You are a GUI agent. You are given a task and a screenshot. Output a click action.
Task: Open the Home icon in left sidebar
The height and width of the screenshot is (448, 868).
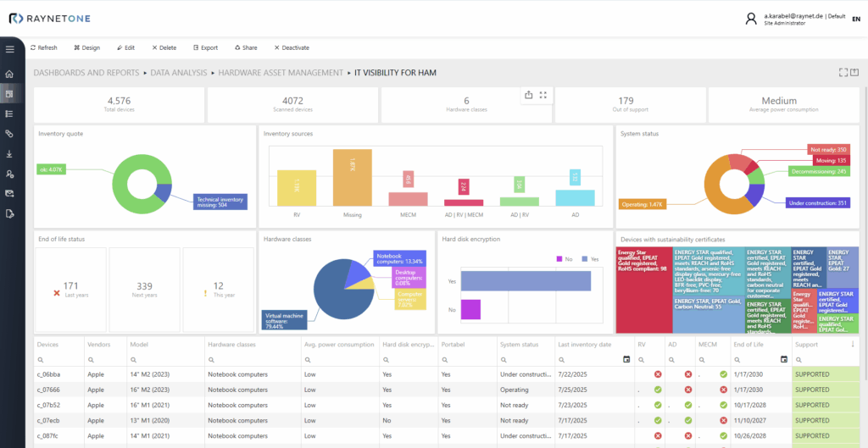click(x=9, y=74)
